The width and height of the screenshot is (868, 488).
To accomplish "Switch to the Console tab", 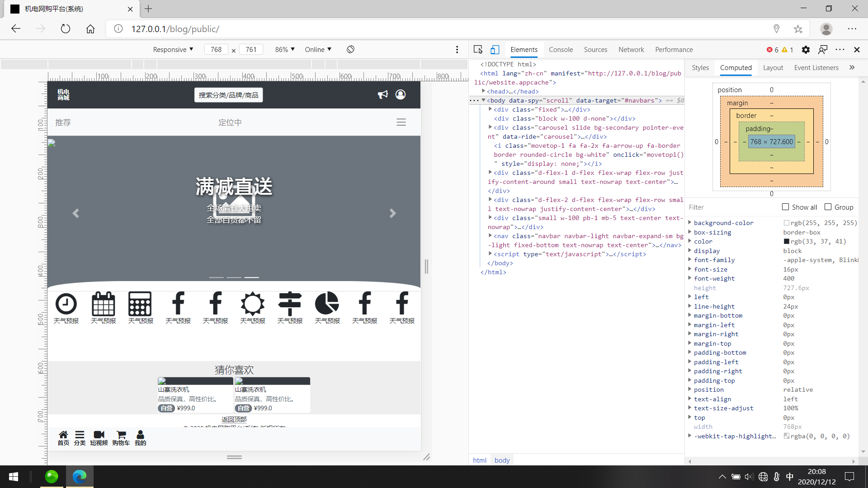I will point(561,50).
